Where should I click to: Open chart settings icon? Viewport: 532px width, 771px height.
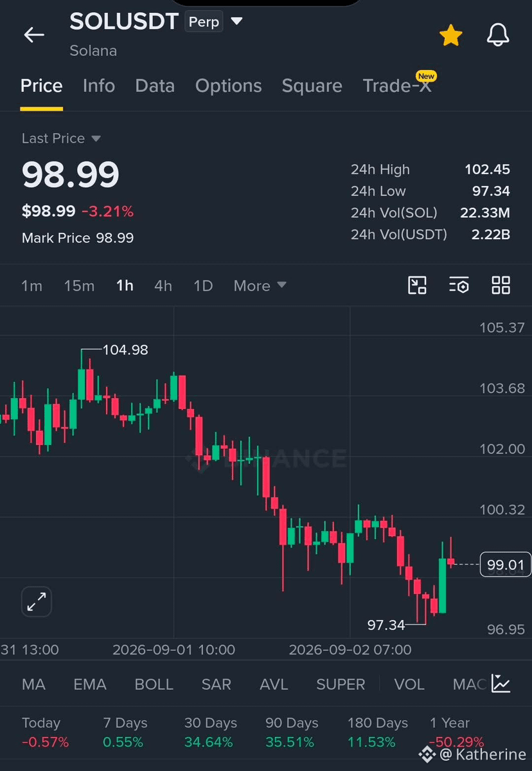(x=459, y=286)
